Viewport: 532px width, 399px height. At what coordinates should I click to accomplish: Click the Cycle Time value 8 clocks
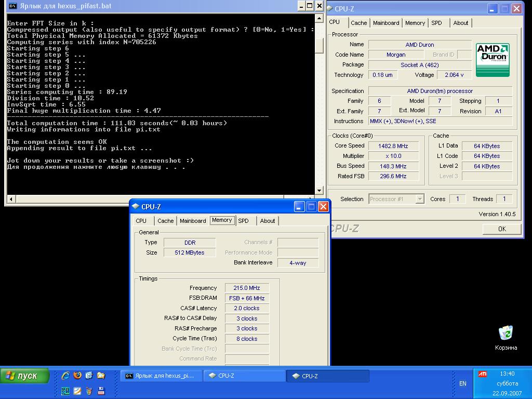[247, 339]
